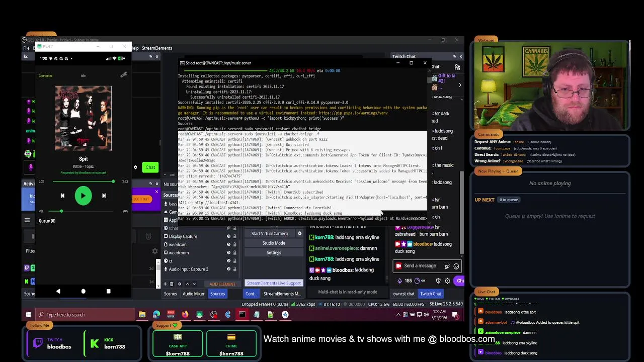Click the ADD ELEMENT button
Screen dimensions: 644x362
[222, 284]
